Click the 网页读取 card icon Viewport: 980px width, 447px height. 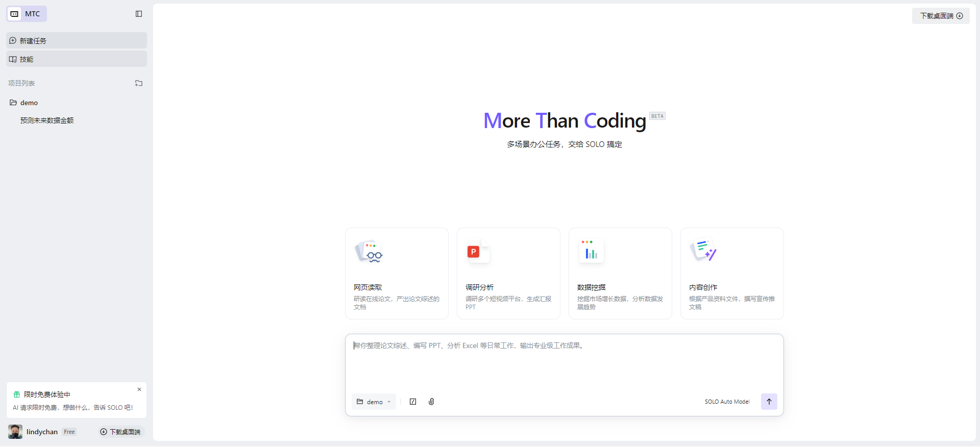(369, 252)
